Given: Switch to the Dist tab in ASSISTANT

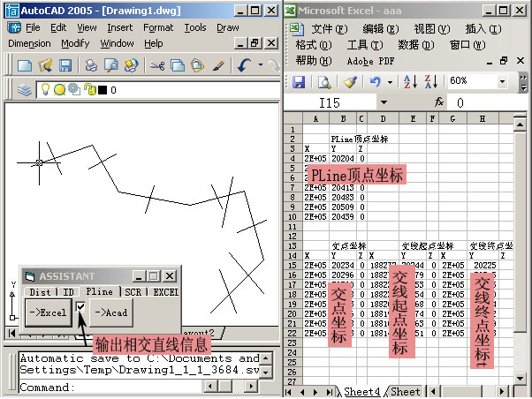Looking at the screenshot, I should 40,291.
